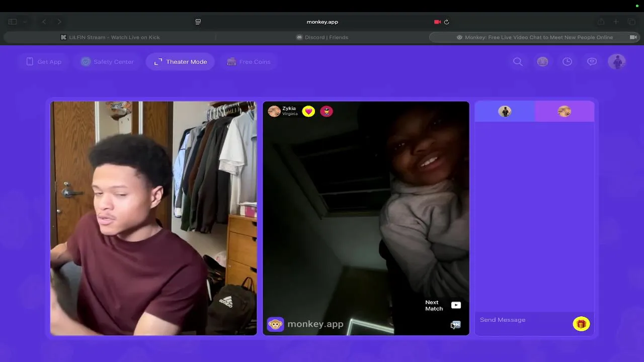The image size is (644, 362).
Task: Switch to the LILFIN Stream Kick tab
Action: click(110, 37)
